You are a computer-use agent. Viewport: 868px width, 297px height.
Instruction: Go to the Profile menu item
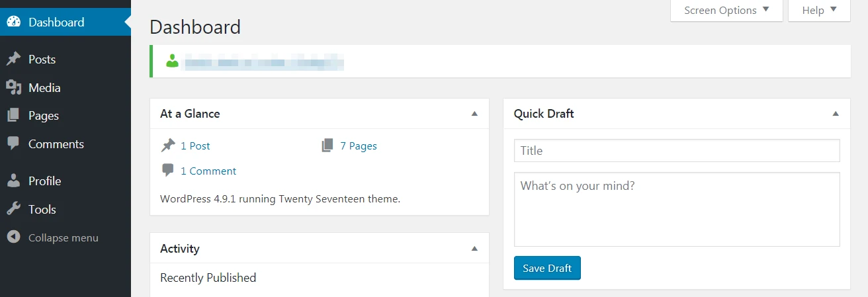tap(65, 181)
